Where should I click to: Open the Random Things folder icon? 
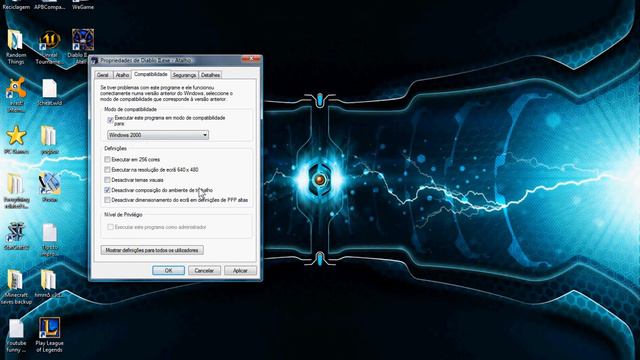click(x=16, y=41)
